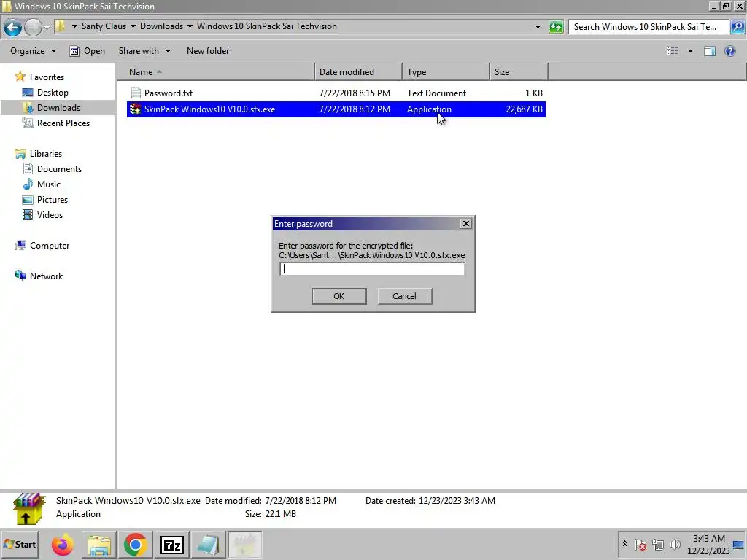Select Libraries in the navigation pane

[x=46, y=153]
